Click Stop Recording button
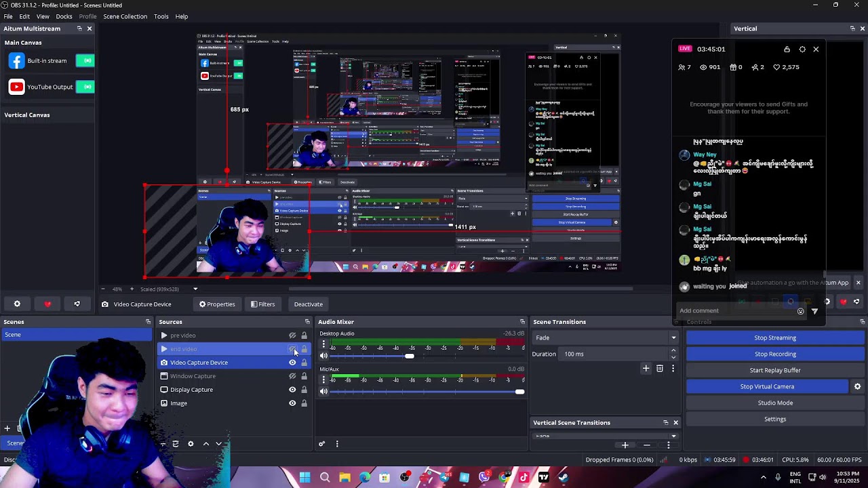The image size is (868, 488). (775, 354)
